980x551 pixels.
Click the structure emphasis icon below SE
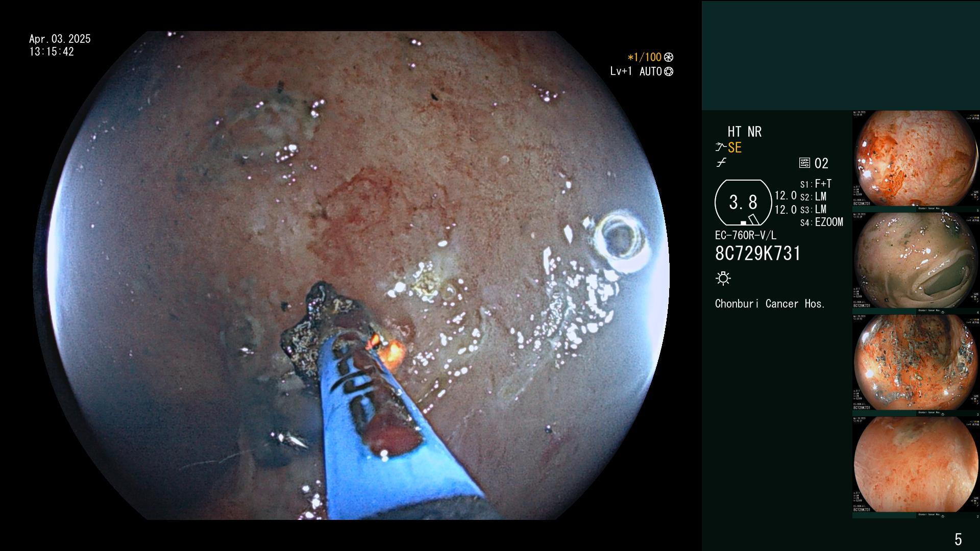[x=721, y=163]
